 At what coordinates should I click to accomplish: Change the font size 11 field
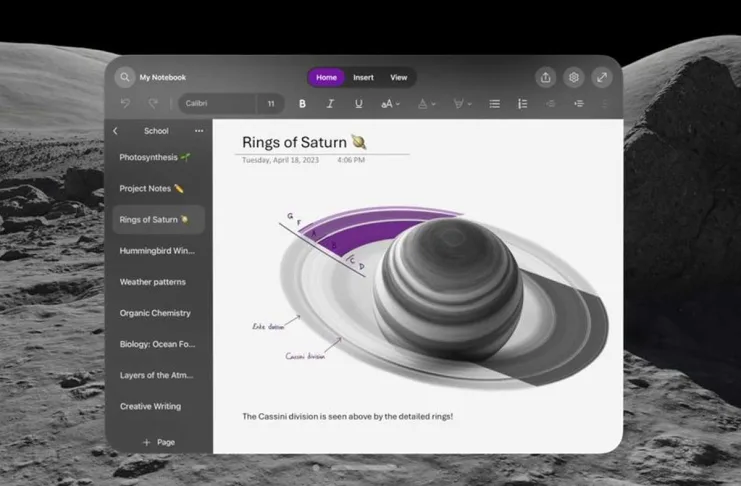271,104
